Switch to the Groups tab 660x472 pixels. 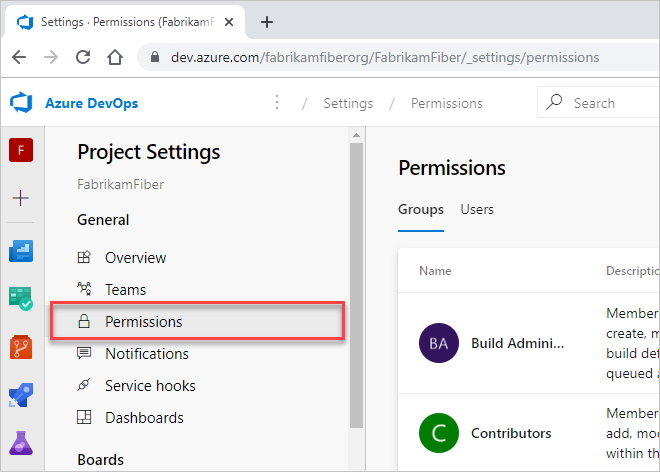[x=421, y=209]
